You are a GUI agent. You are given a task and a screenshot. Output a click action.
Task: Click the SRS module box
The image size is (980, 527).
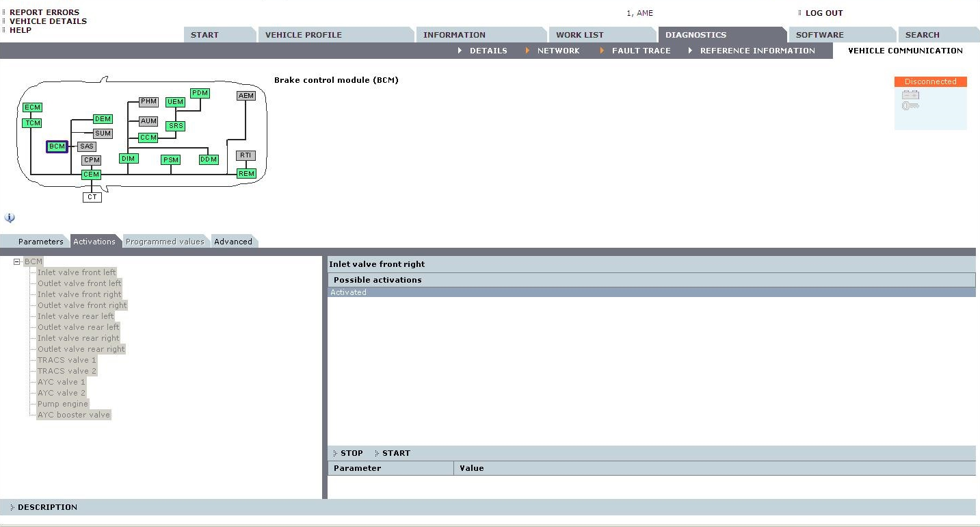[176, 126]
